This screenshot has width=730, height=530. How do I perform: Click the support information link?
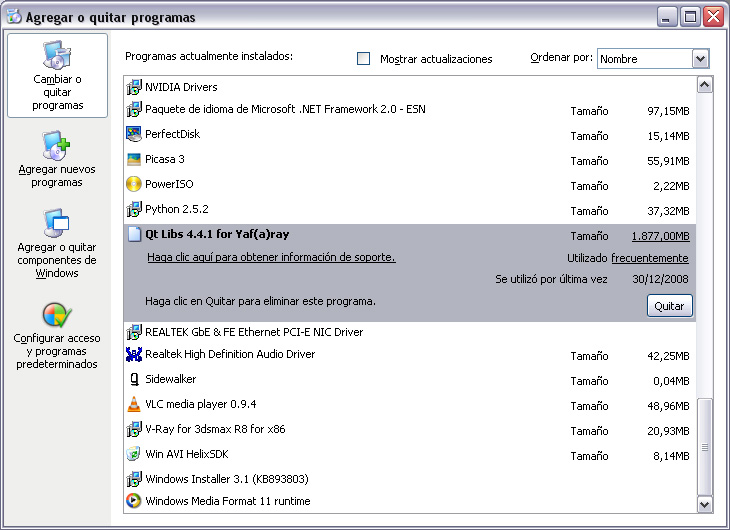[271, 257]
